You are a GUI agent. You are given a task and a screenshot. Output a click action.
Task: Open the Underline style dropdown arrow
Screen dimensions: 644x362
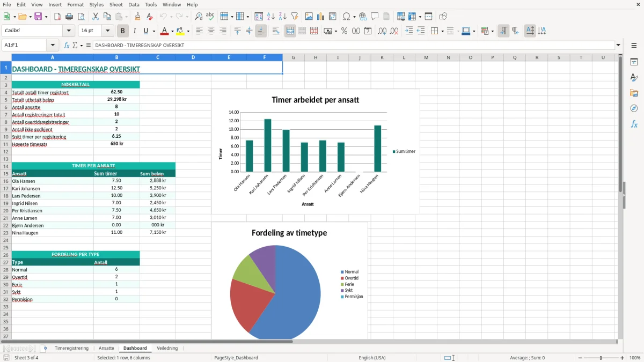click(153, 31)
